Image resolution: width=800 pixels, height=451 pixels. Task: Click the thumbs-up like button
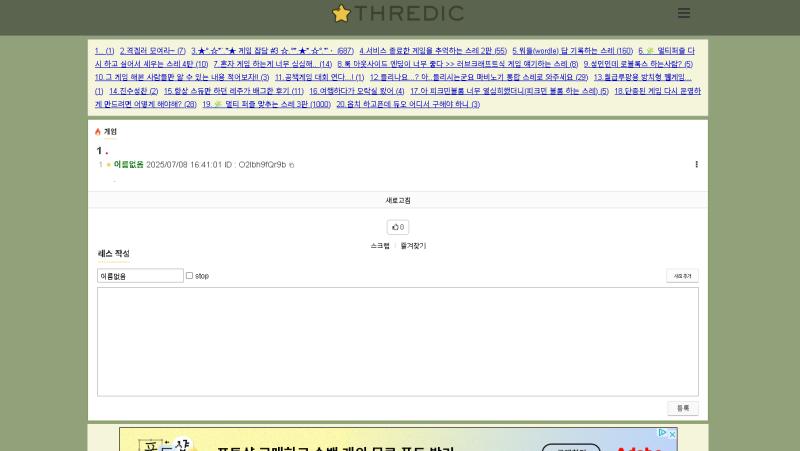(397, 227)
